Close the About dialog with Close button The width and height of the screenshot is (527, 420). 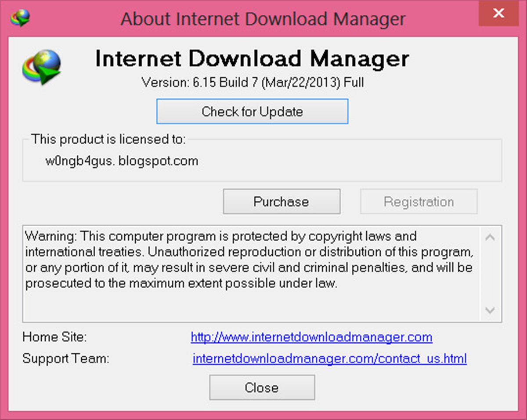pos(262,387)
